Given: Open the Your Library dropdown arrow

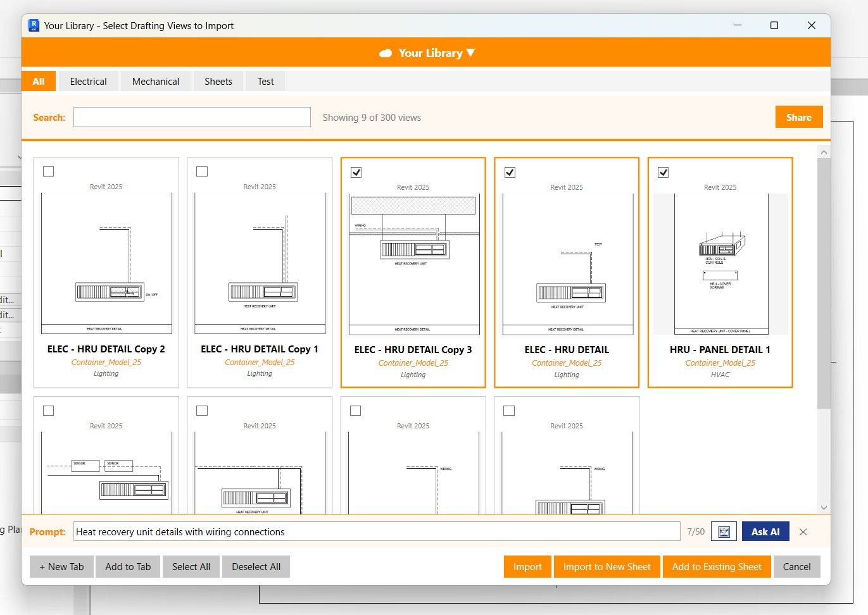Looking at the screenshot, I should 470,53.
